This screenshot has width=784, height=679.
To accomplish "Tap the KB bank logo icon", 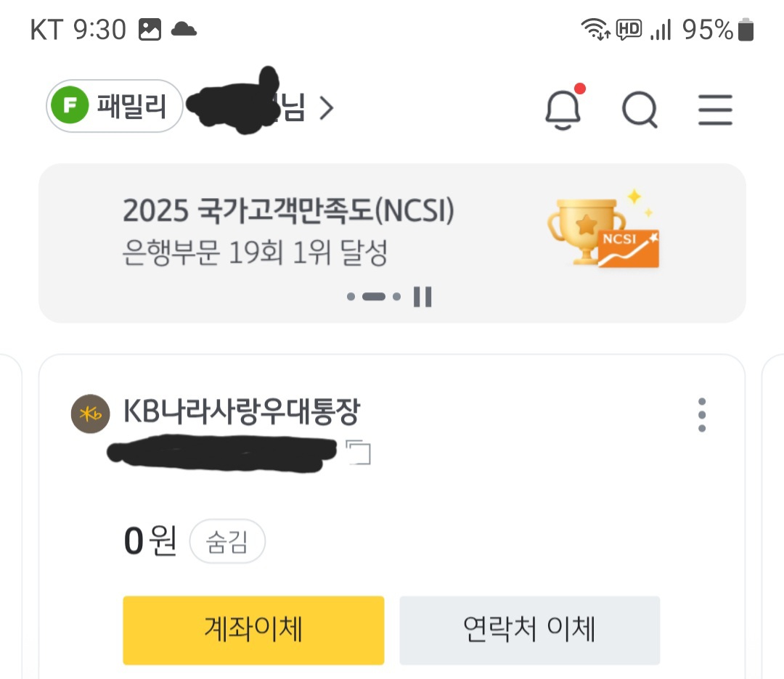I will point(90,413).
